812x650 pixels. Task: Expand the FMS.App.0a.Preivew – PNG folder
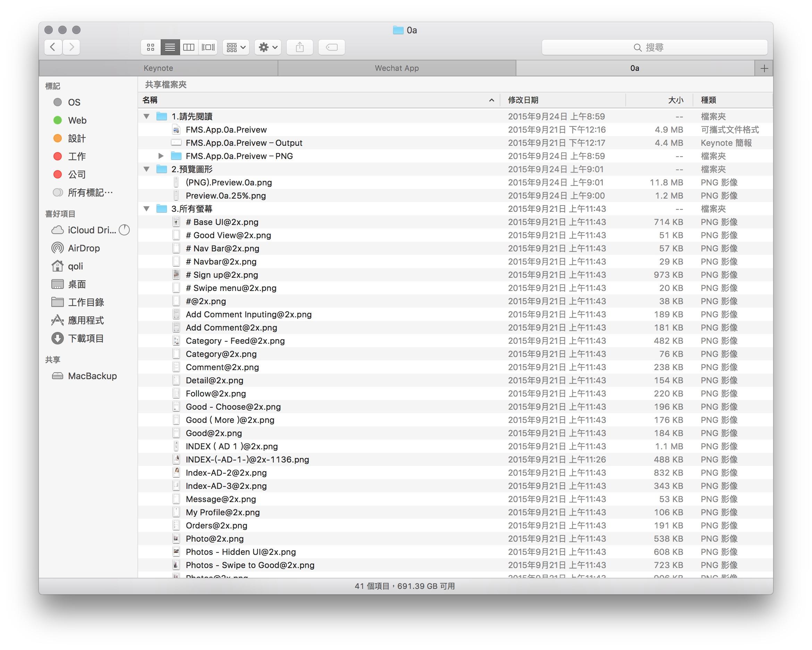[161, 156]
